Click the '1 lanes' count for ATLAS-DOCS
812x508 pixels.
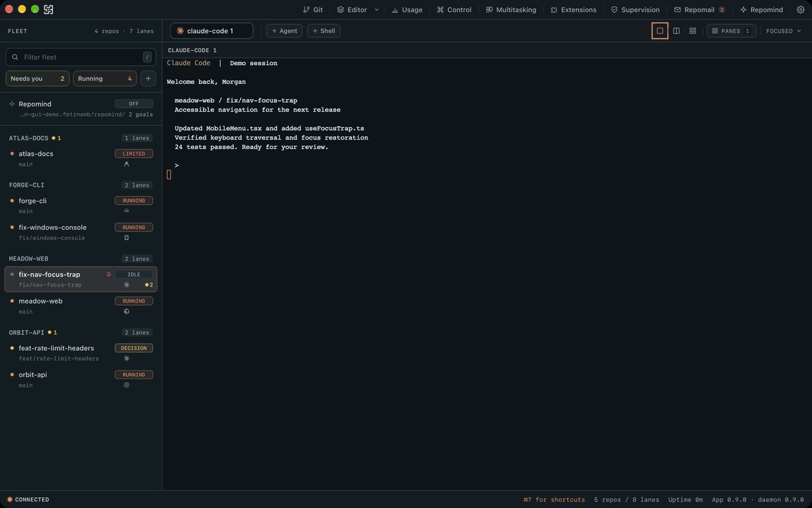click(137, 138)
